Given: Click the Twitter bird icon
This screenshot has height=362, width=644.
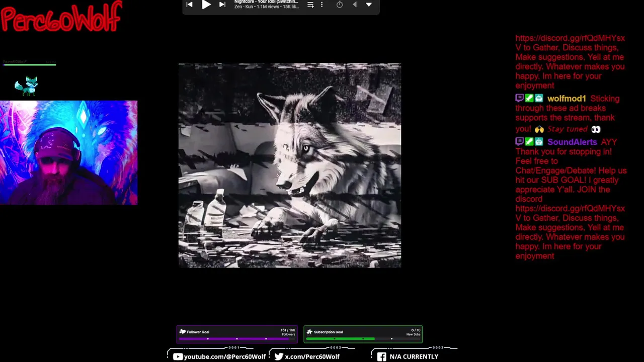Looking at the screenshot, I should (x=279, y=356).
